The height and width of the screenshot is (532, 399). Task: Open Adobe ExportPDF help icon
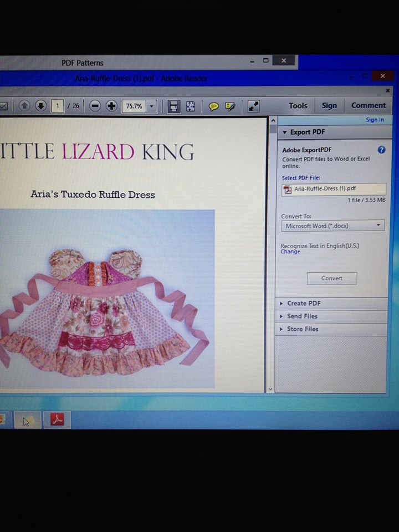[x=381, y=150]
